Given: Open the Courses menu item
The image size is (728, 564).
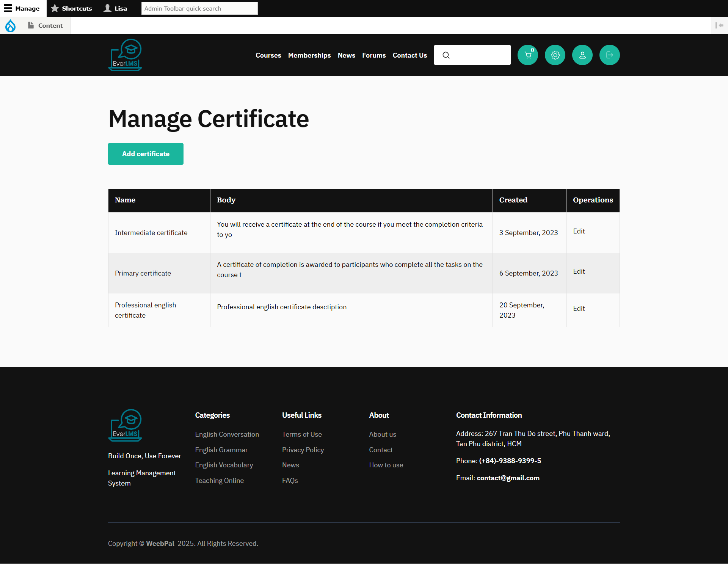Looking at the screenshot, I should pos(268,55).
